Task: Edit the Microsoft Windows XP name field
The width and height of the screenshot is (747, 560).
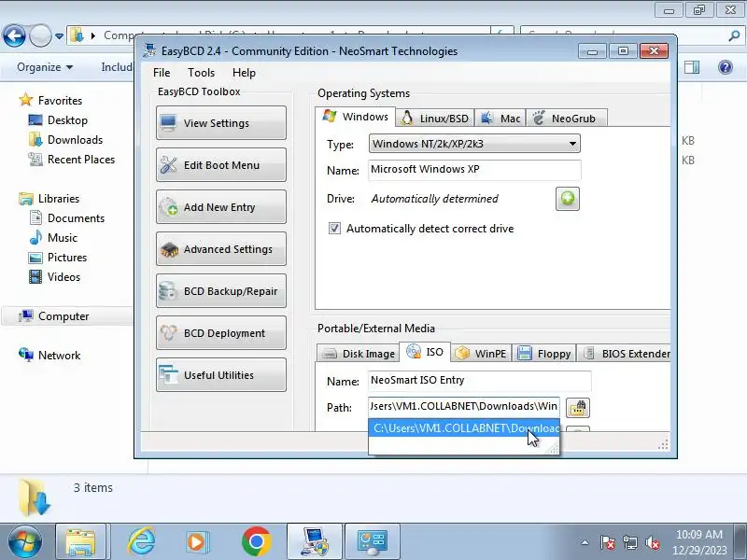Action: coord(474,170)
